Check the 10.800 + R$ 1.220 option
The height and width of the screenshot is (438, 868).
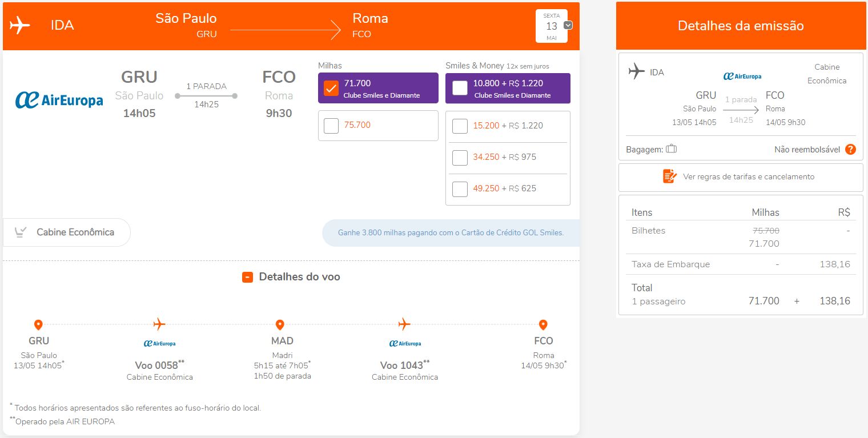pos(460,89)
